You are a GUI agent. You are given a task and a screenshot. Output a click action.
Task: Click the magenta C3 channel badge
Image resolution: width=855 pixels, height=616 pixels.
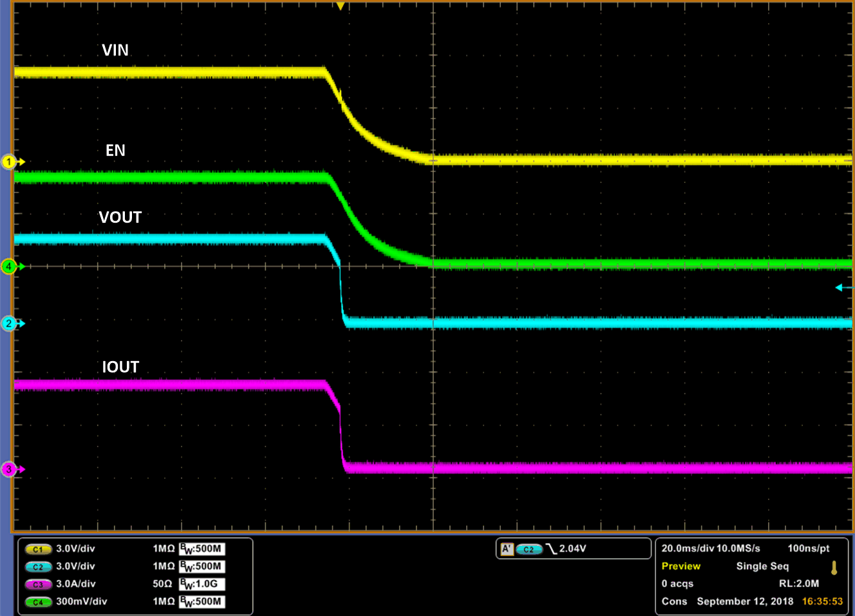pyautogui.click(x=38, y=584)
